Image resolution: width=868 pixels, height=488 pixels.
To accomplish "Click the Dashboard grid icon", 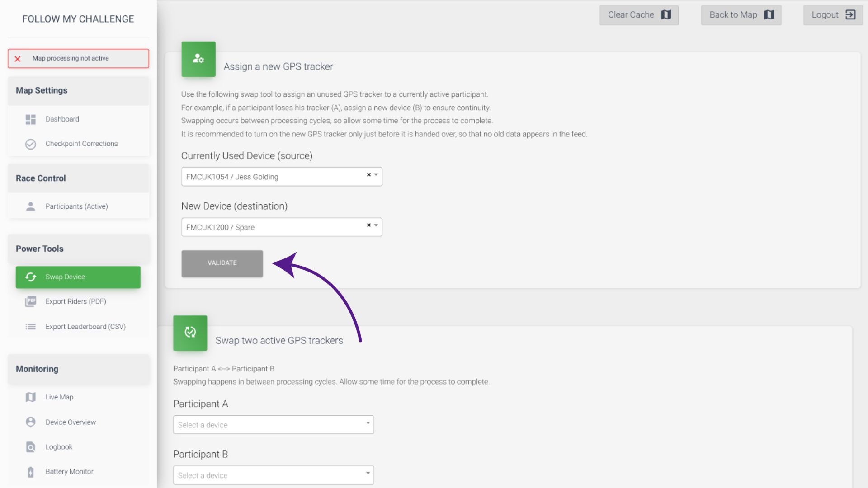I will [30, 119].
